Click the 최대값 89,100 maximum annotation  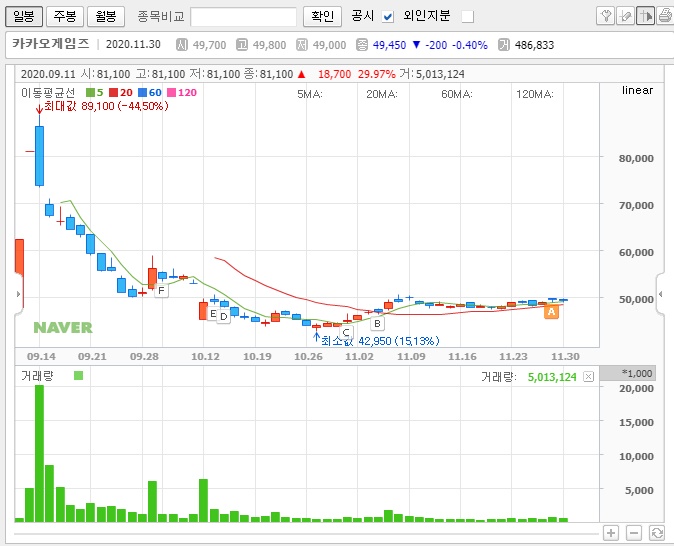tap(106, 106)
